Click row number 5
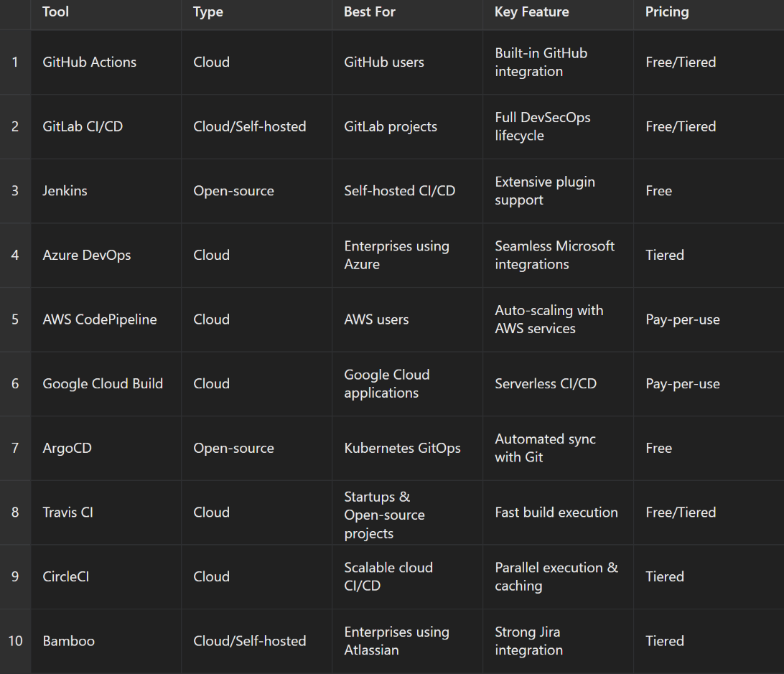This screenshot has width=784, height=674. (x=15, y=319)
